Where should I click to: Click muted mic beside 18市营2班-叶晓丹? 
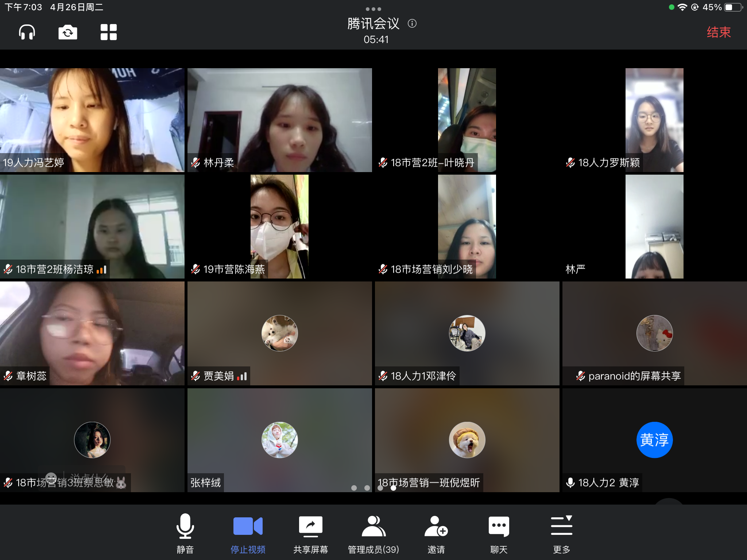383,163
